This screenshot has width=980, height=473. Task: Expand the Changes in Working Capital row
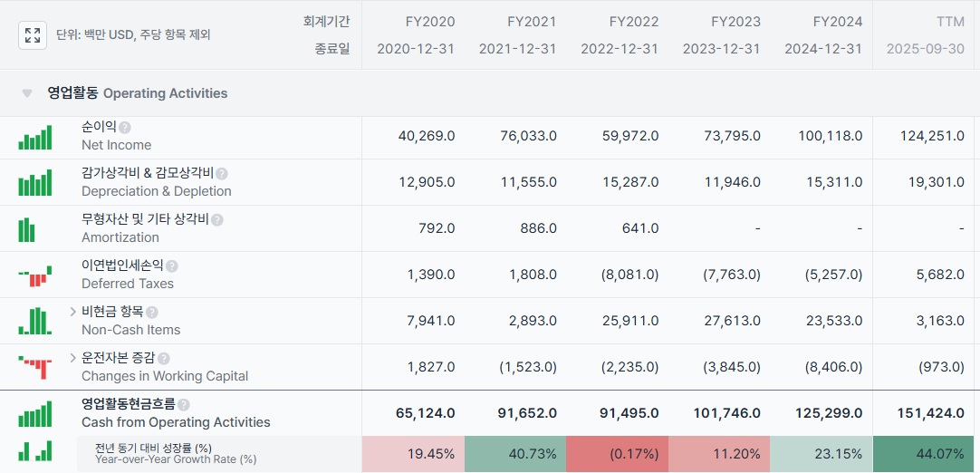click(72, 358)
